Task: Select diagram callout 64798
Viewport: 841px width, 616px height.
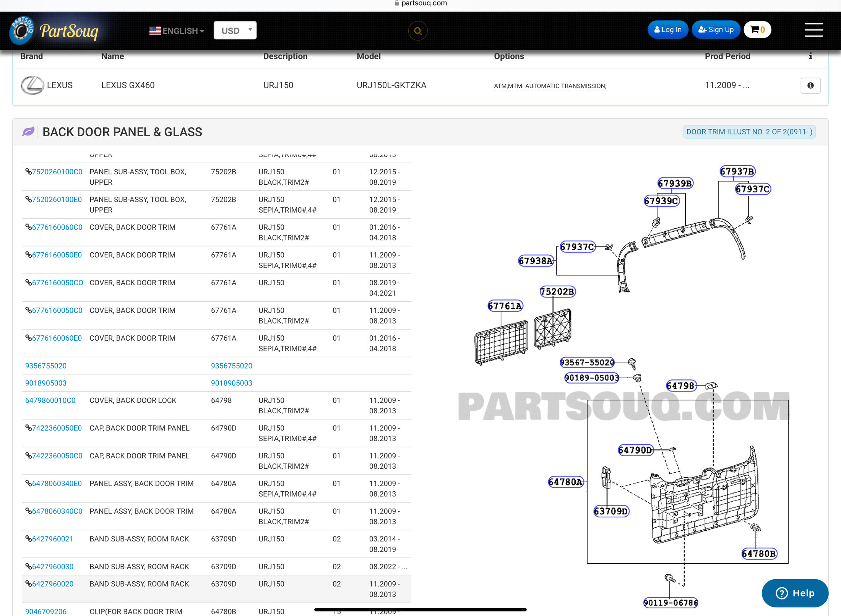Action: 681,385
